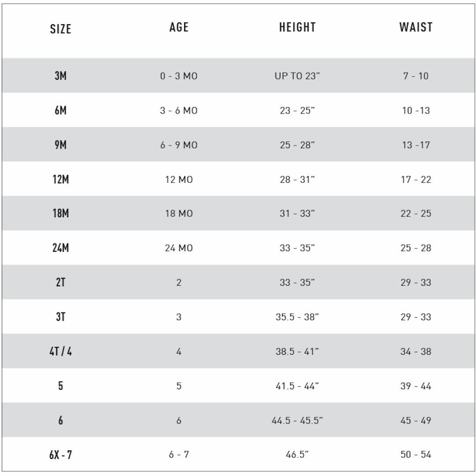476x476 pixels.
Task: Select the 41.5 - 44" height cell
Action: (x=297, y=387)
